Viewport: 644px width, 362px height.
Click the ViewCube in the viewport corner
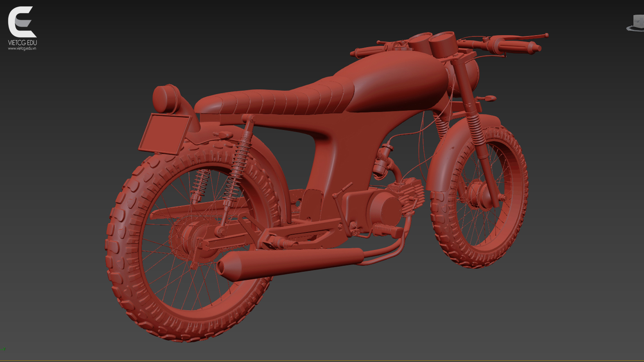pos(637,21)
